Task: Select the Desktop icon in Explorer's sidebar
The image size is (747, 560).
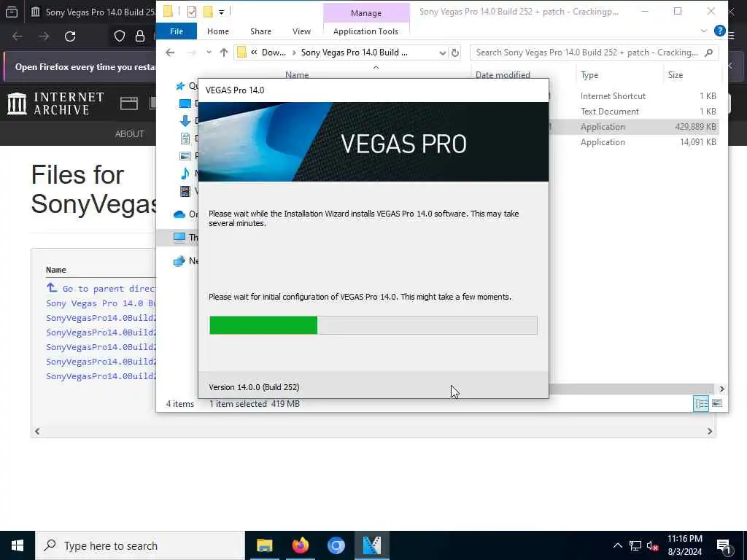Action: [185, 104]
